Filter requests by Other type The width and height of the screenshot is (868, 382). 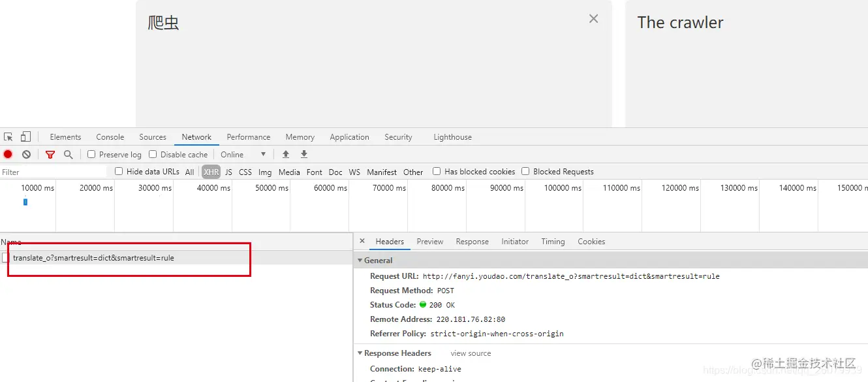[x=413, y=172]
